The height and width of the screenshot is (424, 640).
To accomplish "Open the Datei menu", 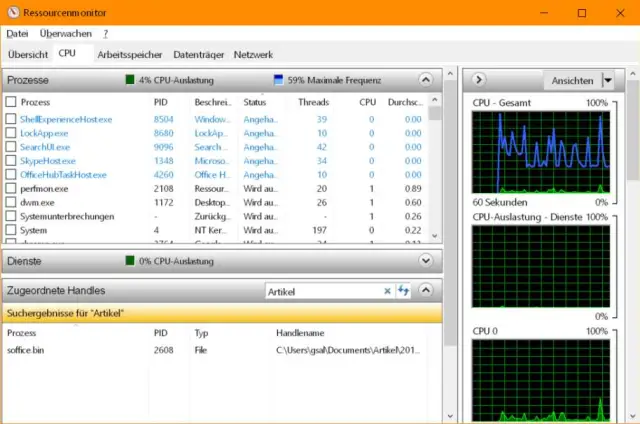I will coord(17,34).
